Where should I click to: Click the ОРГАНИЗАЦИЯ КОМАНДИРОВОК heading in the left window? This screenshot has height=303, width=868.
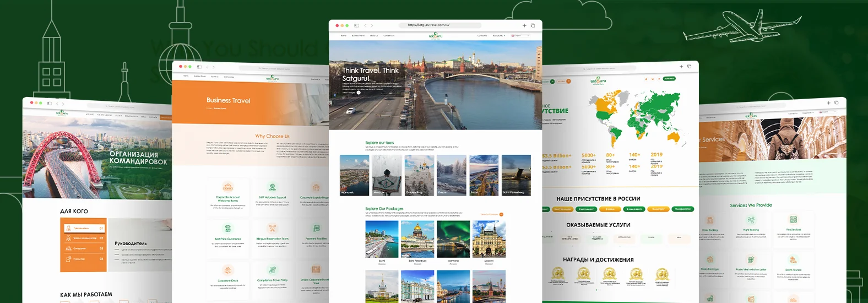[138, 157]
